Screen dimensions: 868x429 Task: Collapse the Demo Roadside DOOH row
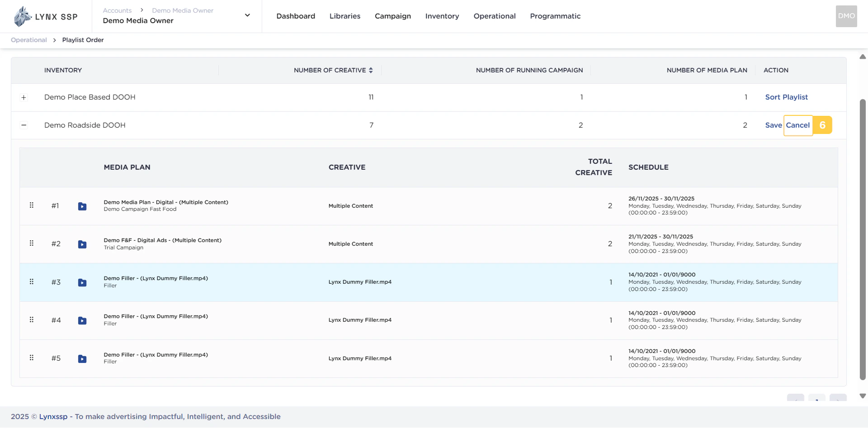coord(24,125)
